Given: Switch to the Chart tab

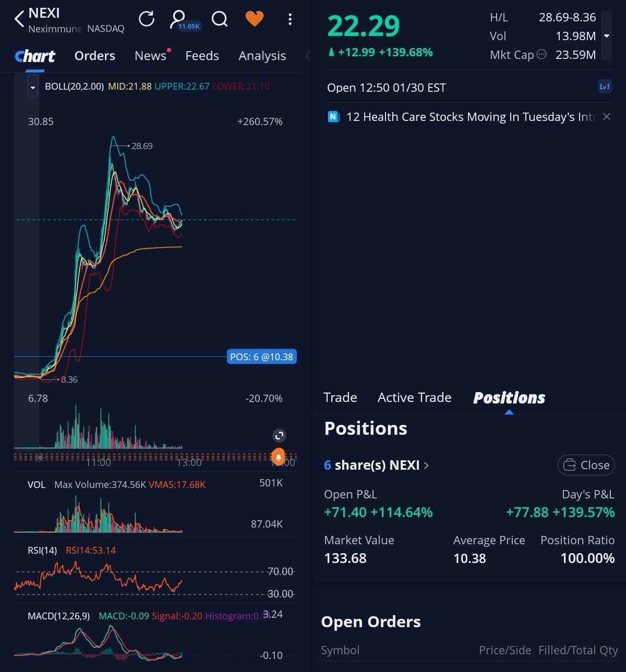Looking at the screenshot, I should [x=35, y=56].
